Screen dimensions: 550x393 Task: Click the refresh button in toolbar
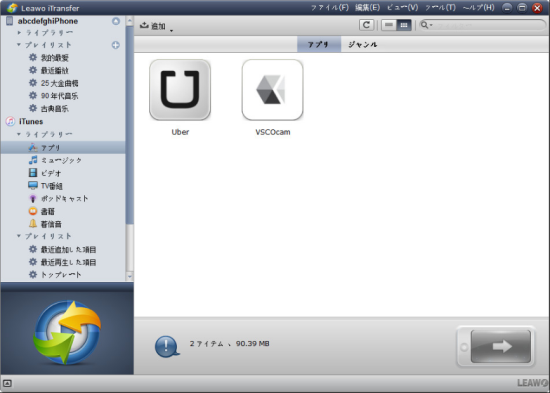[x=366, y=25]
